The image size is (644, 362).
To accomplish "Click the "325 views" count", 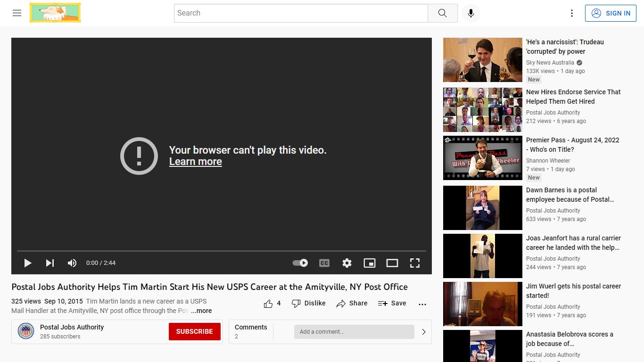I will 26,301.
